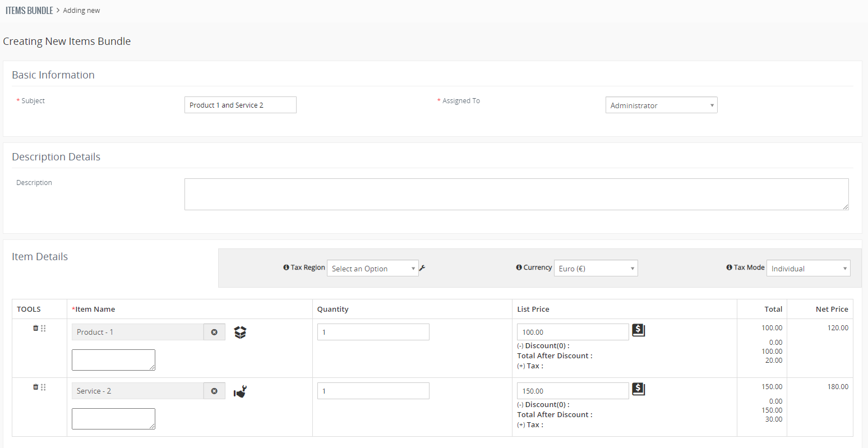Delete the Product - 1 line item

click(36, 328)
